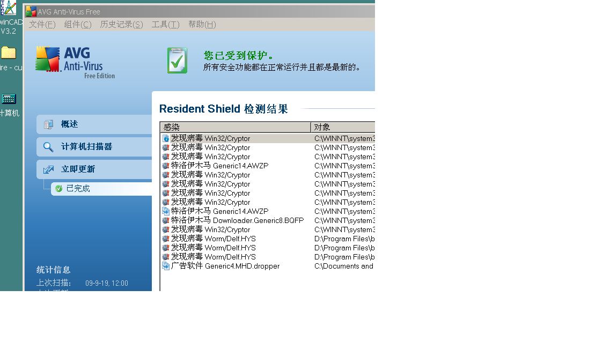603x364 pixels.
Task: Click the AVG title bar app icon
Action: tap(31, 12)
